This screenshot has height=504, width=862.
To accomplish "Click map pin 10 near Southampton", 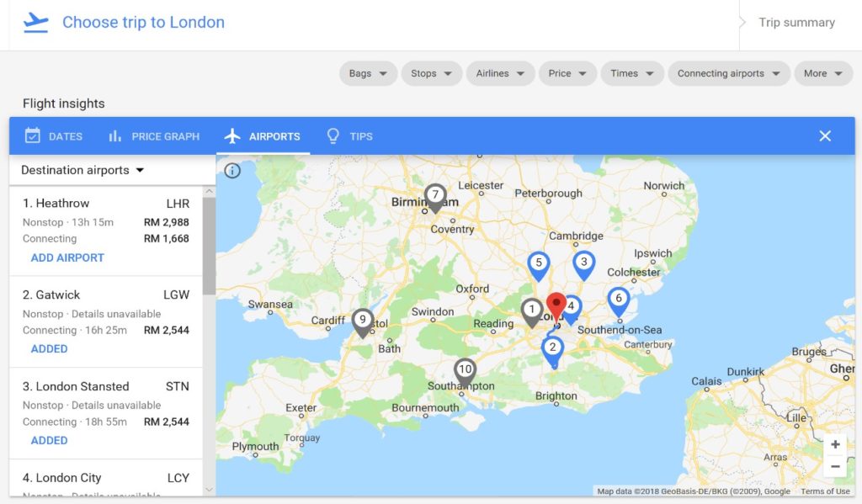I will tap(465, 374).
